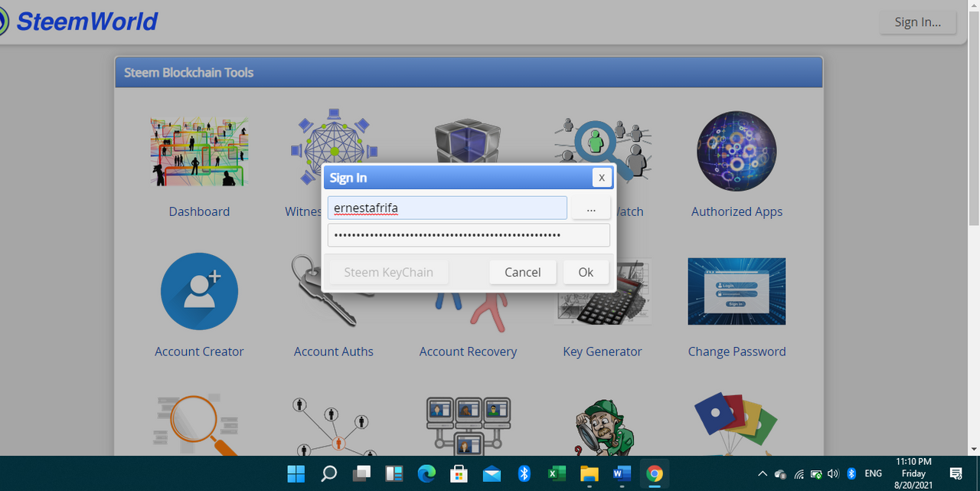
Task: Click the colorful floppy disks icon
Action: 736,424
